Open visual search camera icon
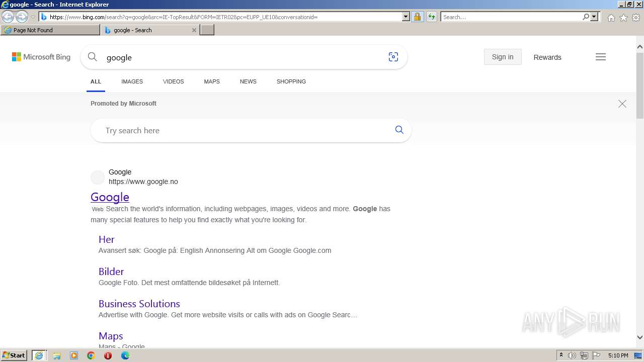 pos(393,57)
